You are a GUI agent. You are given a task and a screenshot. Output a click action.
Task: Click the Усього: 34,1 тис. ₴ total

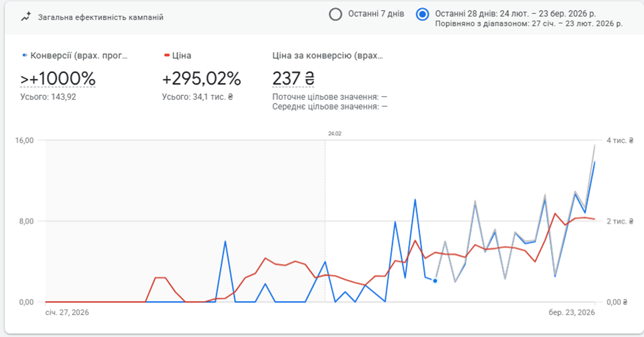[x=197, y=97]
